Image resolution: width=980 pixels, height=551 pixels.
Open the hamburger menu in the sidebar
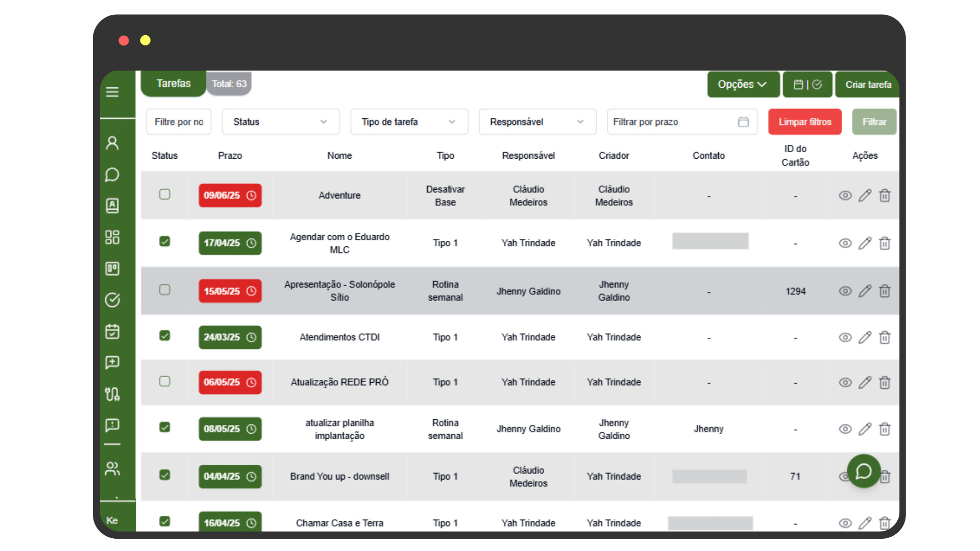(x=112, y=92)
